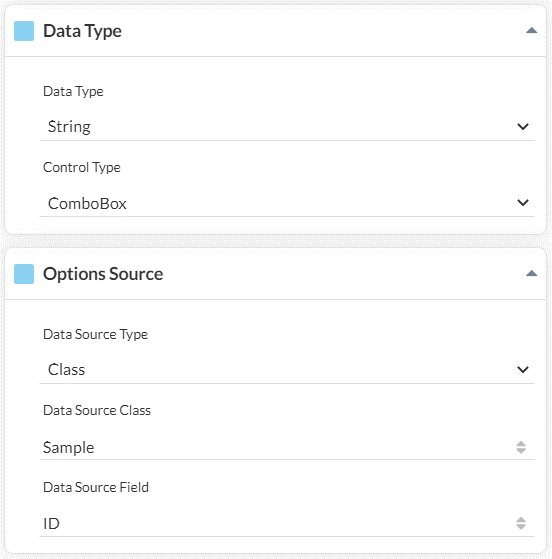Collapse the Options Source section with its arrow

point(531,273)
